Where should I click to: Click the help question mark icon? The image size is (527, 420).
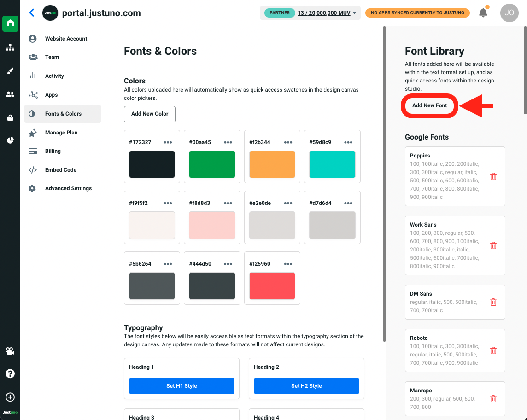tap(10, 373)
